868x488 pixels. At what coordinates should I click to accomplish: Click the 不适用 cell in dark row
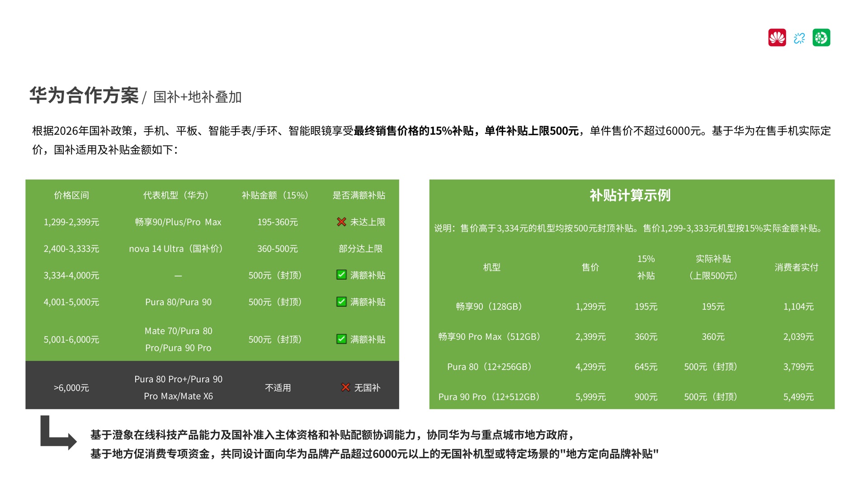[x=278, y=388]
